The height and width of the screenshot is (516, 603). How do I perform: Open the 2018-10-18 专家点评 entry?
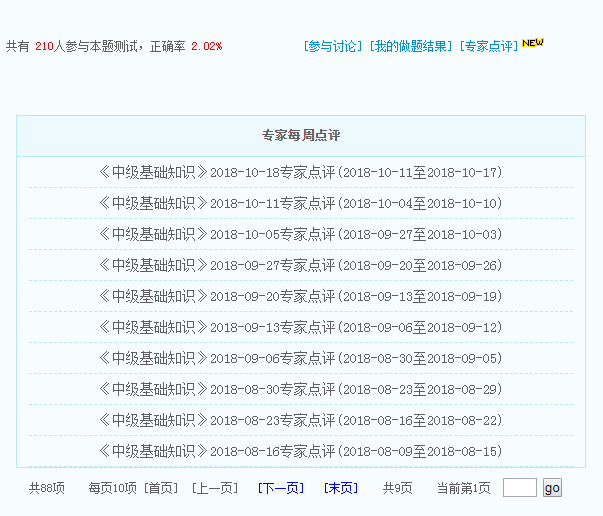pyautogui.click(x=300, y=172)
